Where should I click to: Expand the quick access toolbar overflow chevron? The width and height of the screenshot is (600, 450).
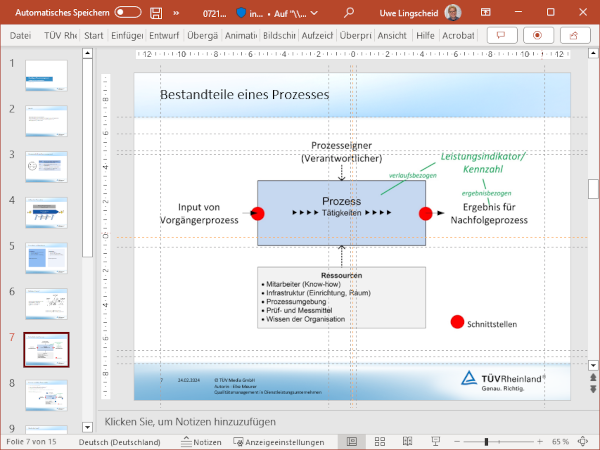tap(177, 13)
